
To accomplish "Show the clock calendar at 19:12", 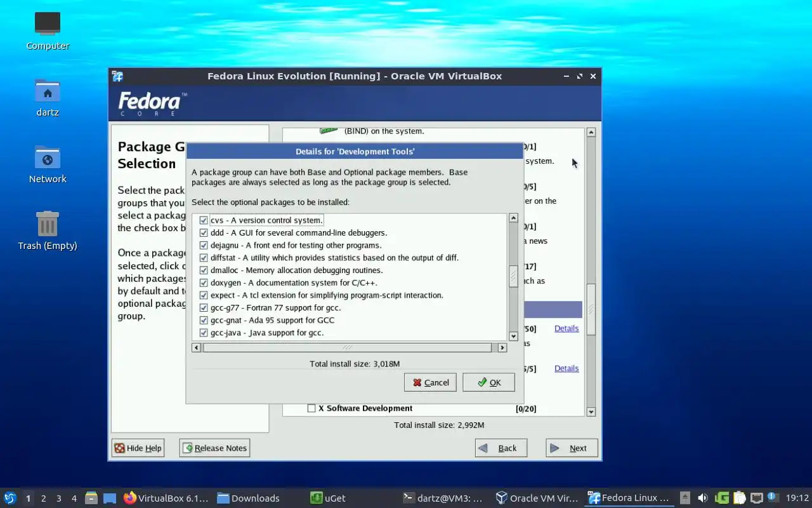I will (x=797, y=498).
